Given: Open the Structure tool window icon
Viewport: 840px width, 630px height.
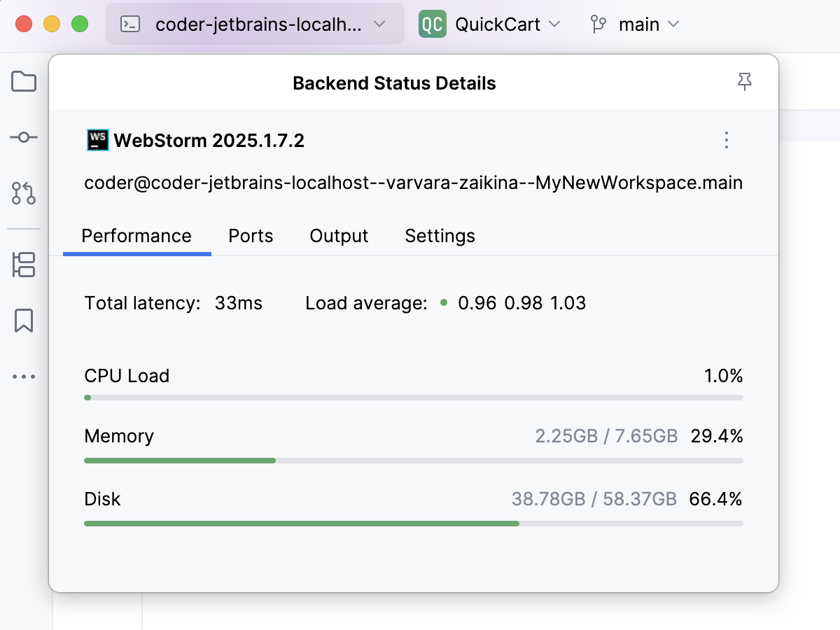Looking at the screenshot, I should [24, 265].
